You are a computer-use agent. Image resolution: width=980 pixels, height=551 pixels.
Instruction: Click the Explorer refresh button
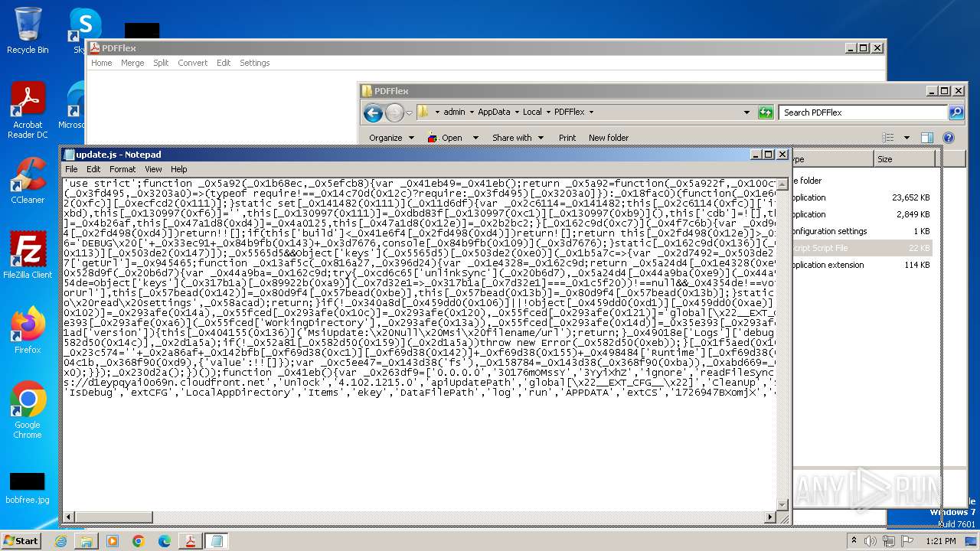tap(766, 112)
